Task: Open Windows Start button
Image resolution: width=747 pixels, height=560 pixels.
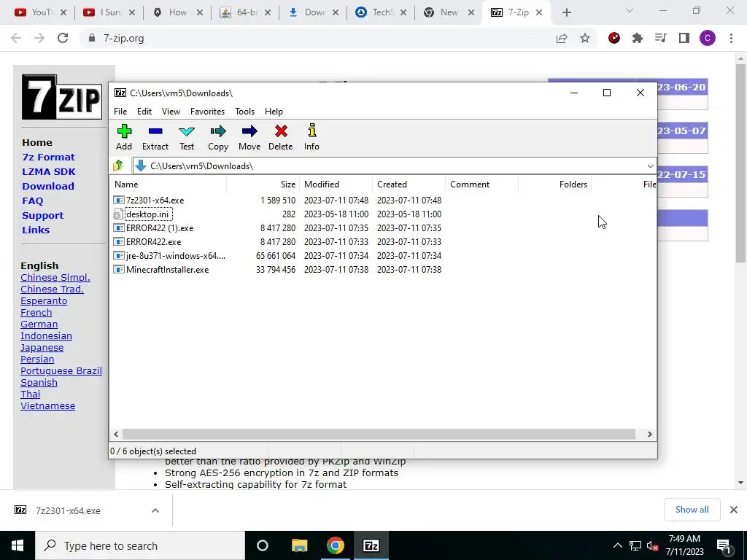Action: click(18, 545)
